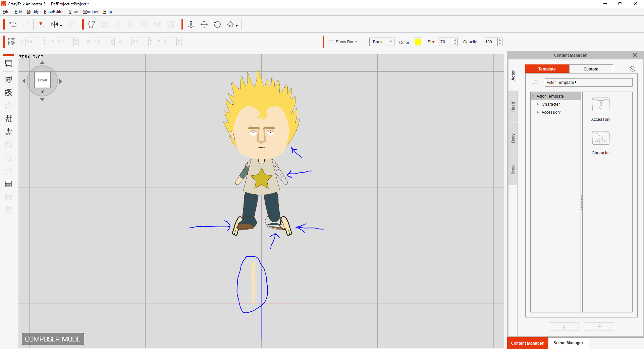The height and width of the screenshot is (349, 644).
Task: Open the Home tool dropdown arrow
Action: point(237,26)
